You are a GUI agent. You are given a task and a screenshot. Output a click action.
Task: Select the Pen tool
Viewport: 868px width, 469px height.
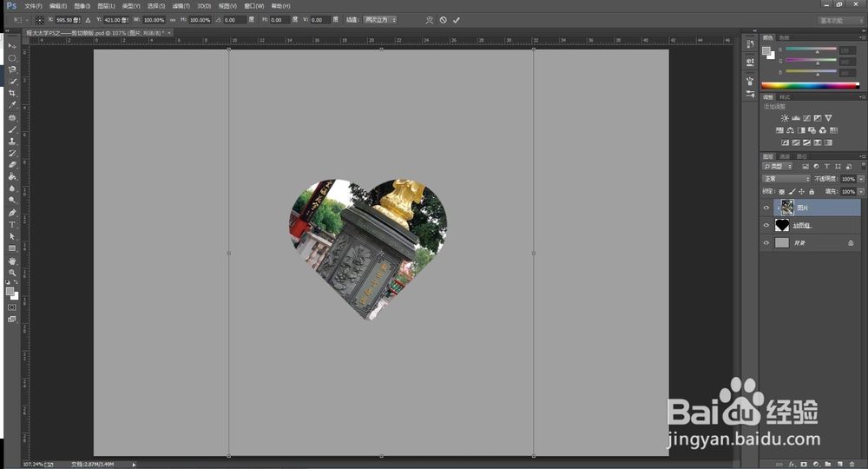(12, 213)
